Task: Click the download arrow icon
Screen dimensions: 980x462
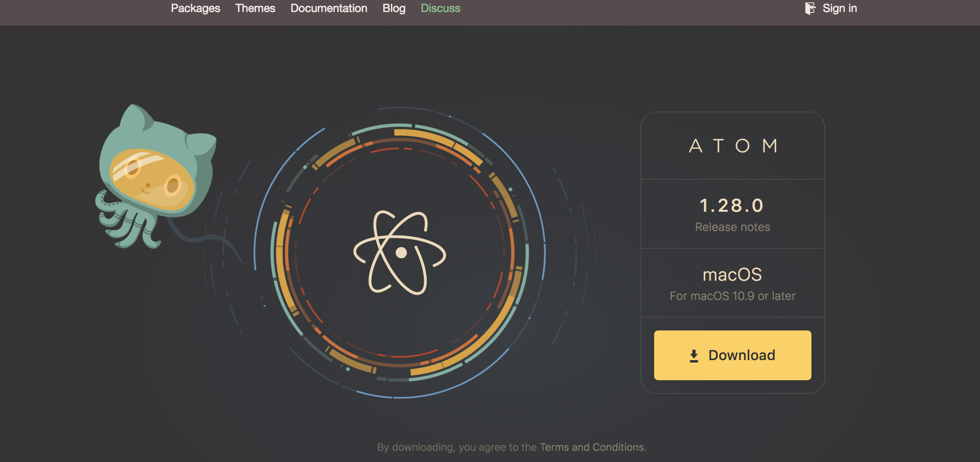Action: coord(694,356)
